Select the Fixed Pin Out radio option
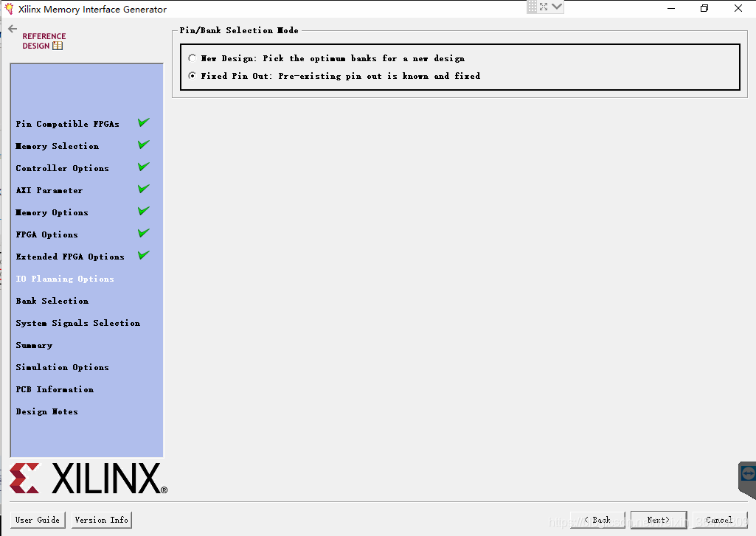This screenshot has height=536, width=756. [x=193, y=76]
